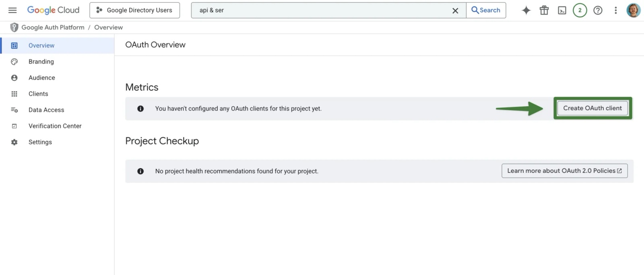
Task: Click the Overview breadcrumb text
Action: [x=108, y=27]
